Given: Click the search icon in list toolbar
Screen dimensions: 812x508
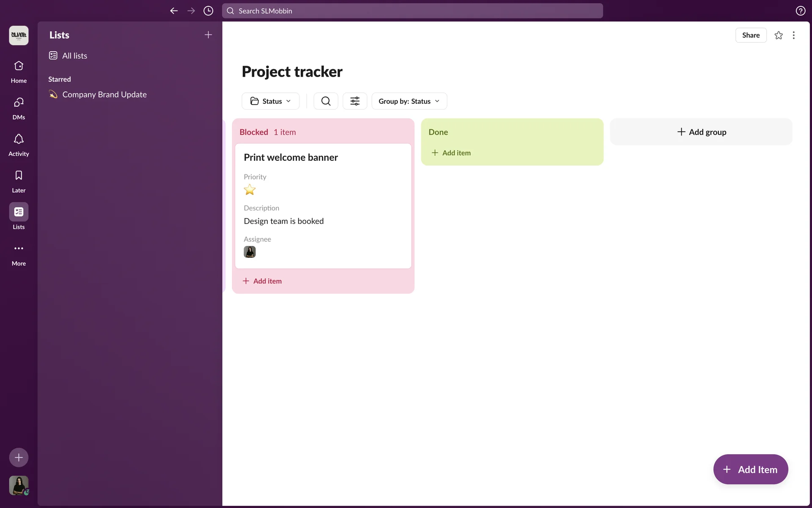Looking at the screenshot, I should coord(326,101).
